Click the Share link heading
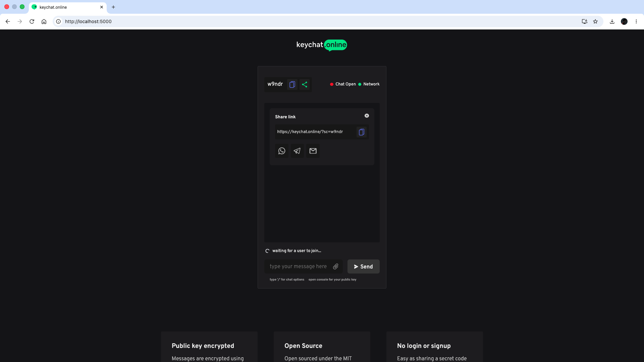The image size is (644, 362). click(285, 117)
